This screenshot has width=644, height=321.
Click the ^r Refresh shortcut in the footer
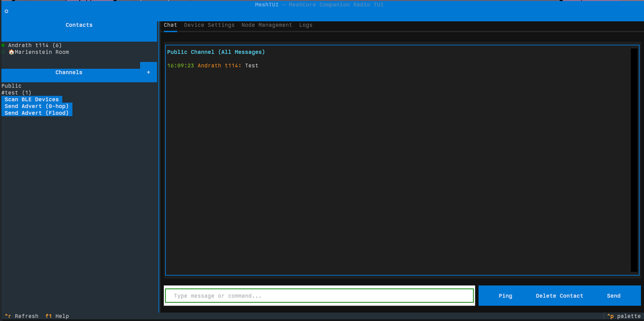21,316
